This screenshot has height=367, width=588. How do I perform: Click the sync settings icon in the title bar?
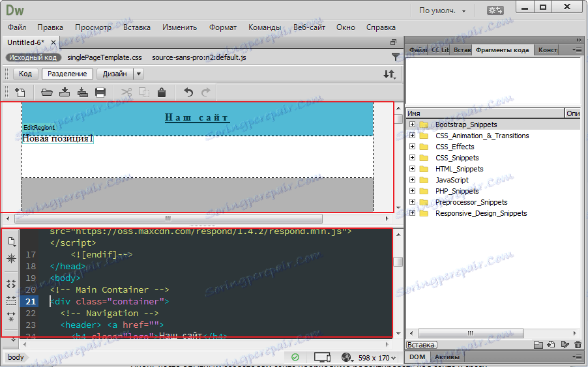point(495,10)
